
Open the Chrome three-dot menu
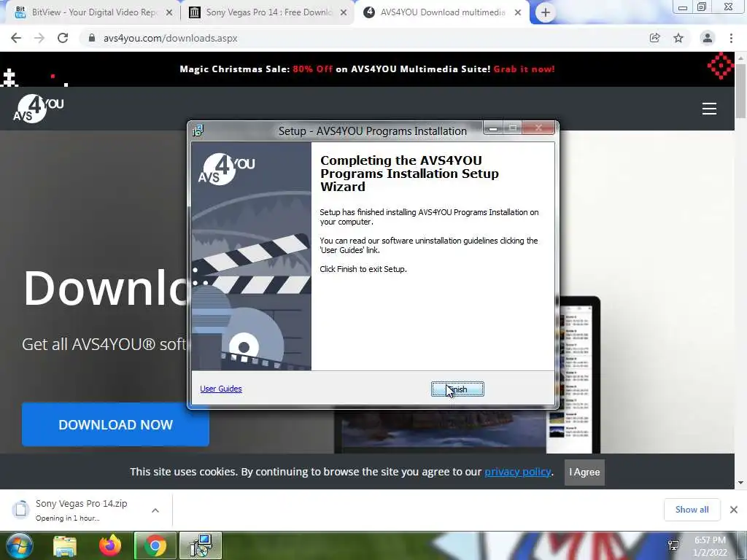coord(731,38)
